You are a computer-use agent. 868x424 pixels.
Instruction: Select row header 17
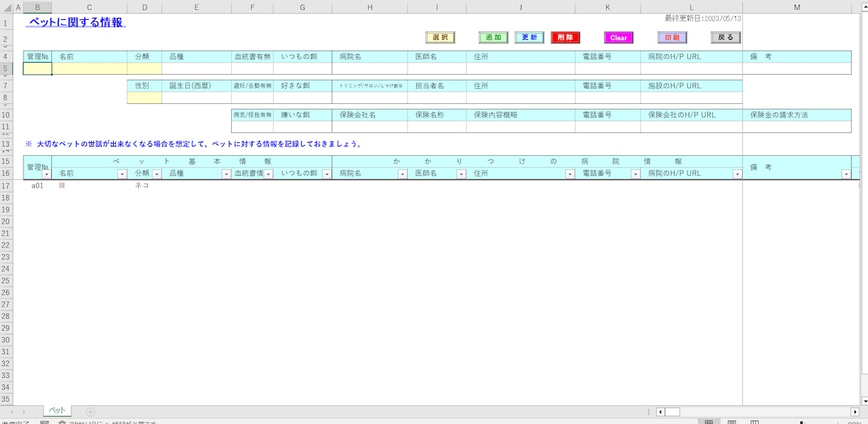point(6,186)
